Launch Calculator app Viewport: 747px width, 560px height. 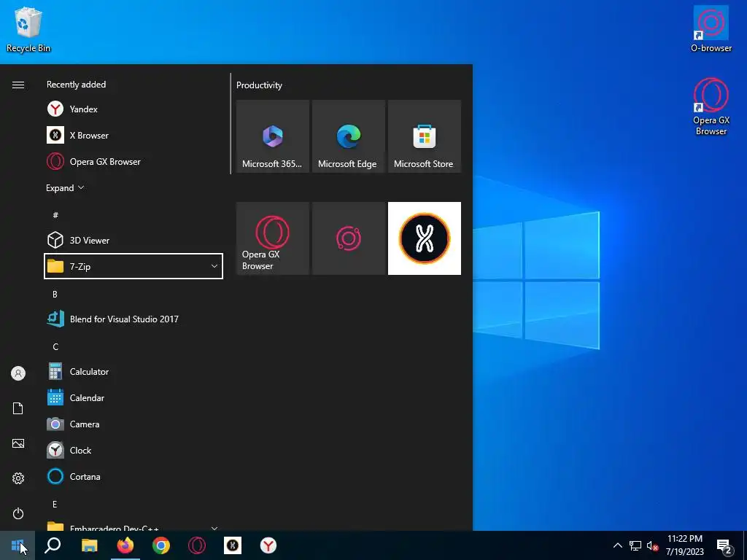pyautogui.click(x=133, y=371)
